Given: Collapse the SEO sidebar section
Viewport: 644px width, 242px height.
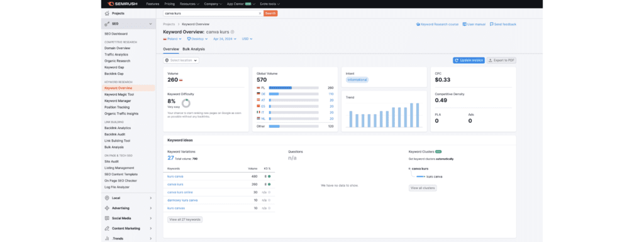Looking at the screenshot, I should point(151,24).
